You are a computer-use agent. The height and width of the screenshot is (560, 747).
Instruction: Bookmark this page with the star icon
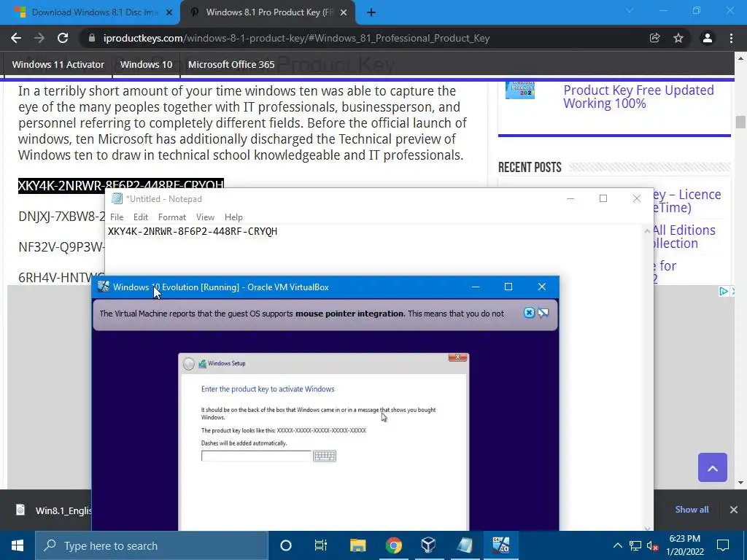[x=678, y=38]
